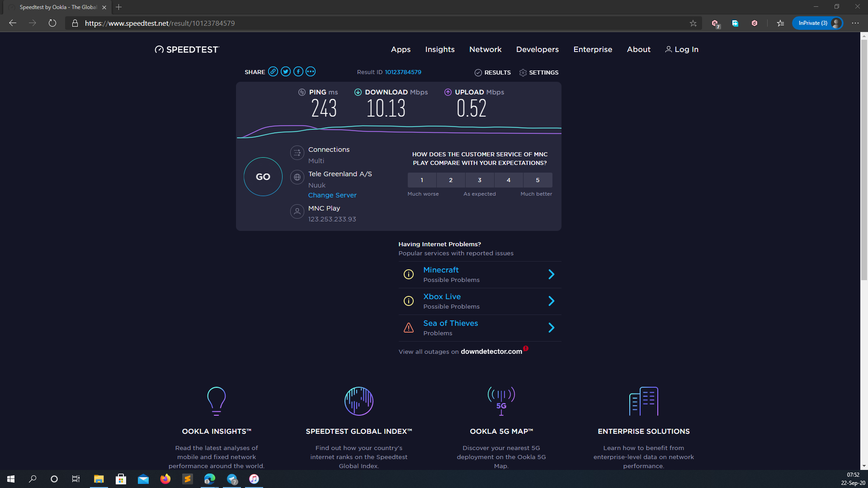Click the Ookla 5G Map icon
The width and height of the screenshot is (868, 488).
point(501,401)
